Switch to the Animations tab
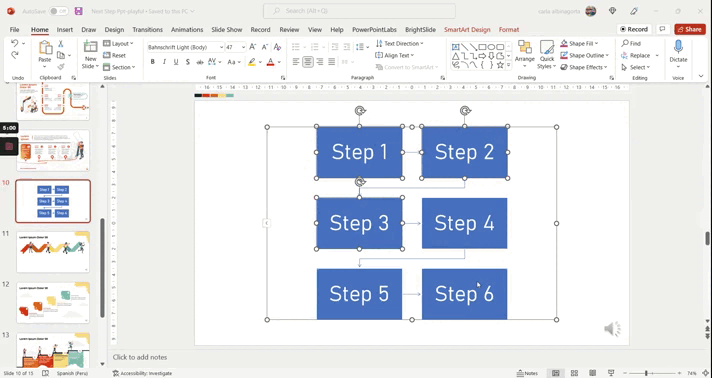The width and height of the screenshot is (712, 378). 187,30
